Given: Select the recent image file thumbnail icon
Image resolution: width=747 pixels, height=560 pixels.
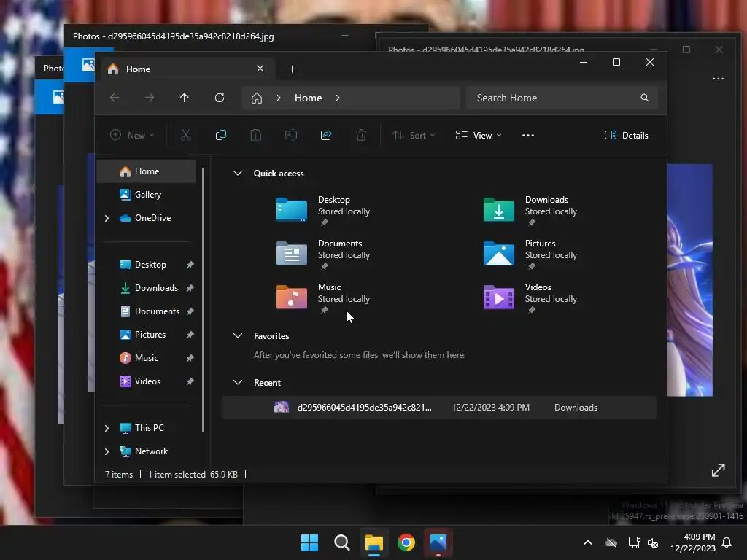Looking at the screenshot, I should (x=282, y=407).
